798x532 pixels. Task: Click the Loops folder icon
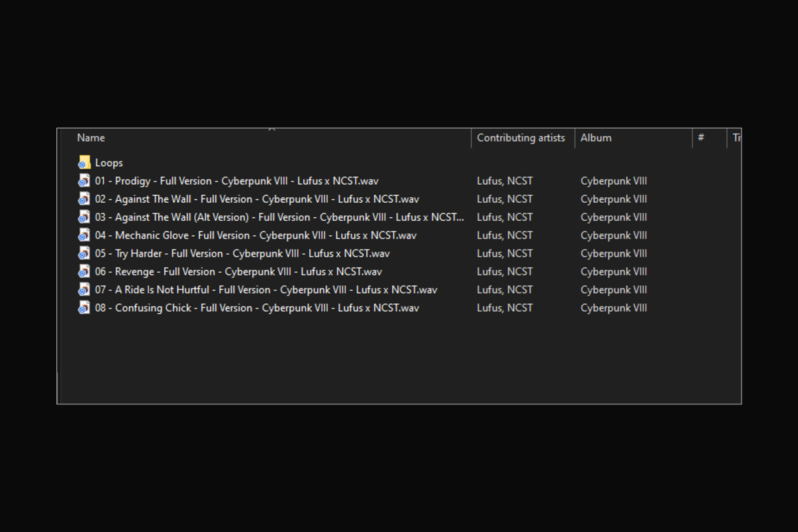tap(84, 162)
